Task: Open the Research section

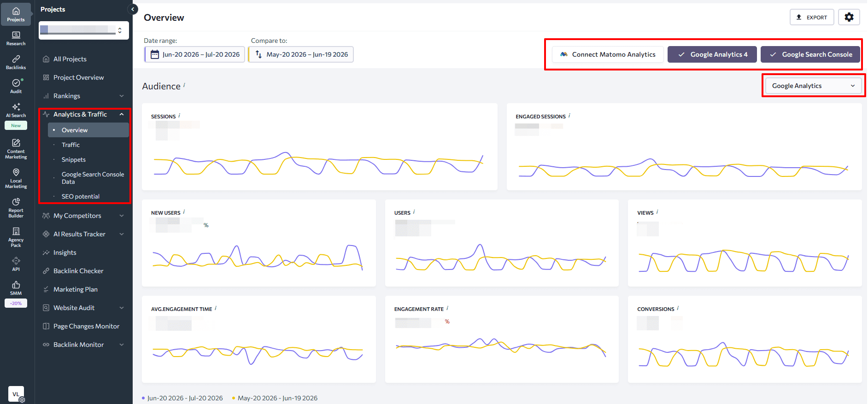Action: pos(16,38)
